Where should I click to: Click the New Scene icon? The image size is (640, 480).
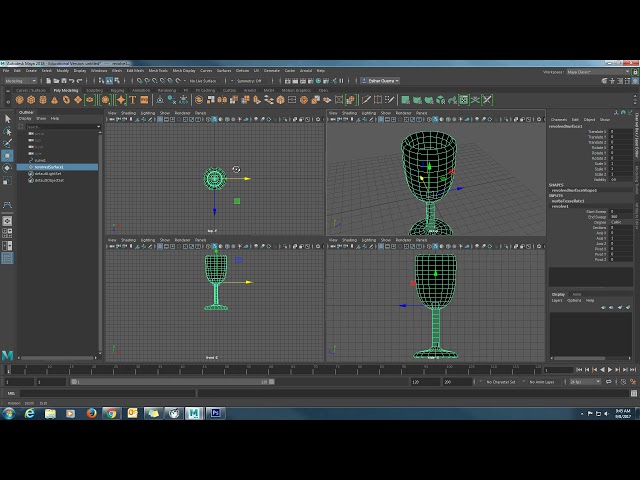49,81
